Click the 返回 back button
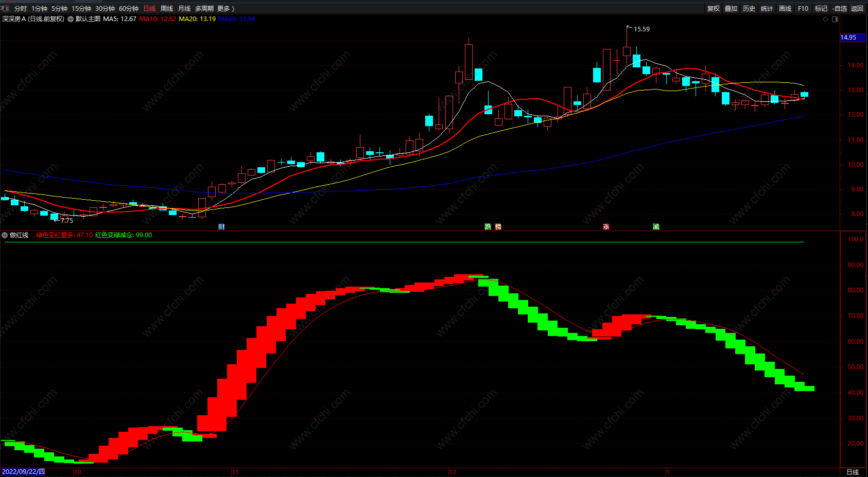 point(857,8)
